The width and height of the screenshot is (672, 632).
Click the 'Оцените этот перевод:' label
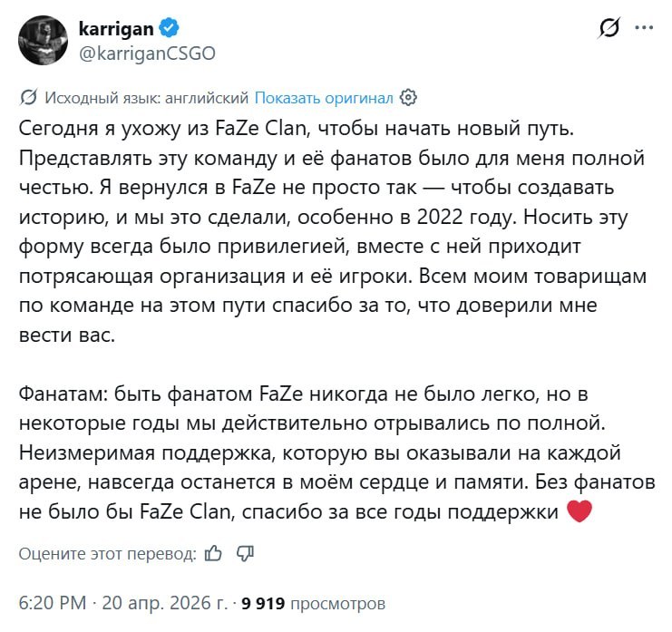click(x=107, y=553)
